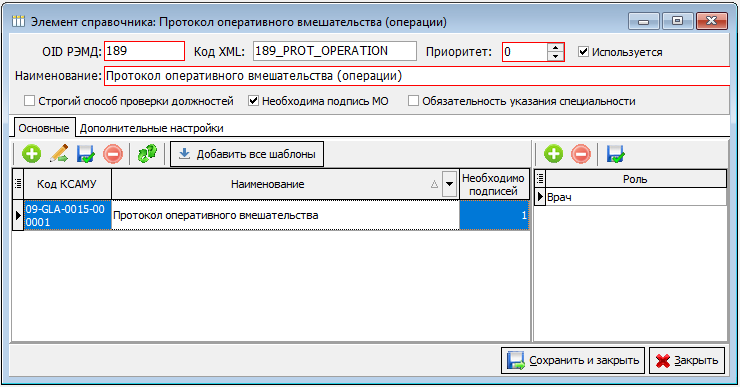Open the Наименование column filter dropdown
The image size is (740, 387).
pos(450,184)
